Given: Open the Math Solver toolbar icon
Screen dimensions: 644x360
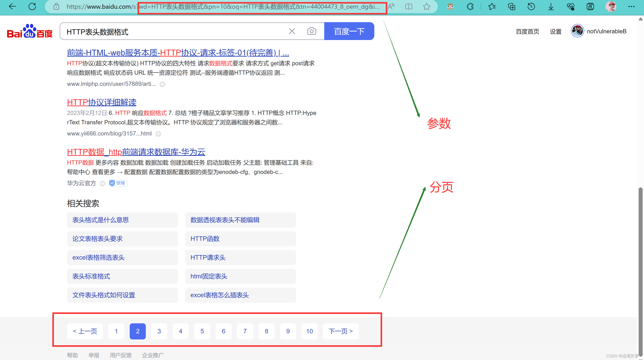Looking at the screenshot, I should pyautogui.click(x=590, y=6).
